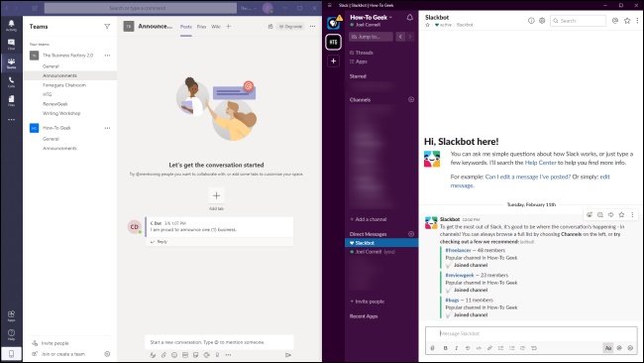The height and width of the screenshot is (363, 644).
Task: Add a new Slack workspace with plus icon
Action: pyautogui.click(x=333, y=60)
